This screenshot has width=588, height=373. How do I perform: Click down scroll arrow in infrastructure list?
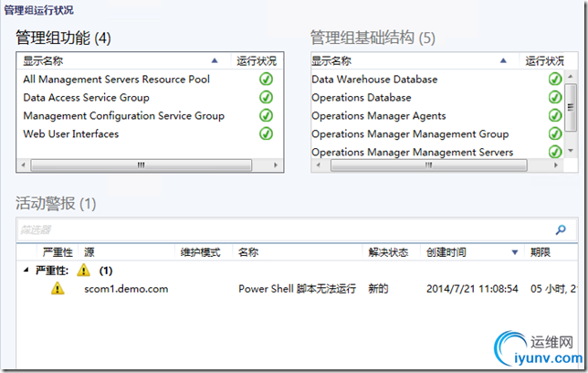coord(571,151)
